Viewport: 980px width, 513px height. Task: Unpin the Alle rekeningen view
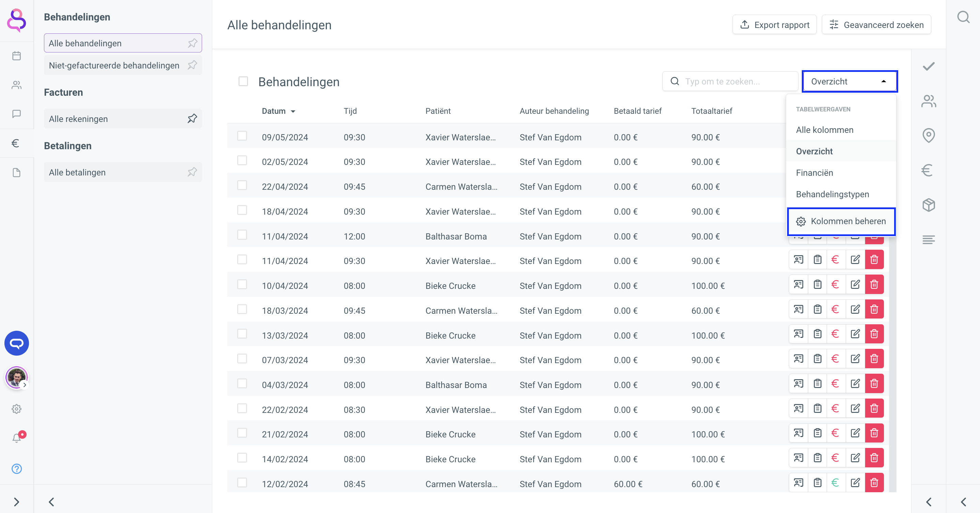[193, 119]
